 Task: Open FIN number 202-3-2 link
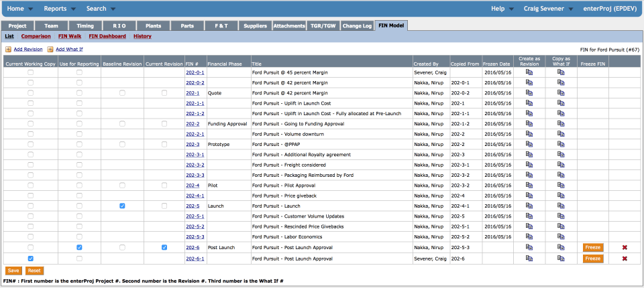point(195,165)
